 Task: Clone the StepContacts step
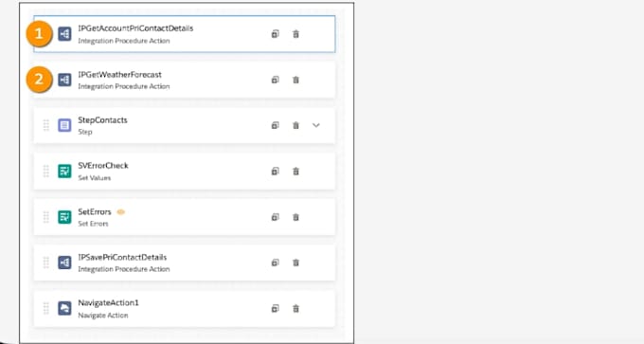pyautogui.click(x=276, y=125)
